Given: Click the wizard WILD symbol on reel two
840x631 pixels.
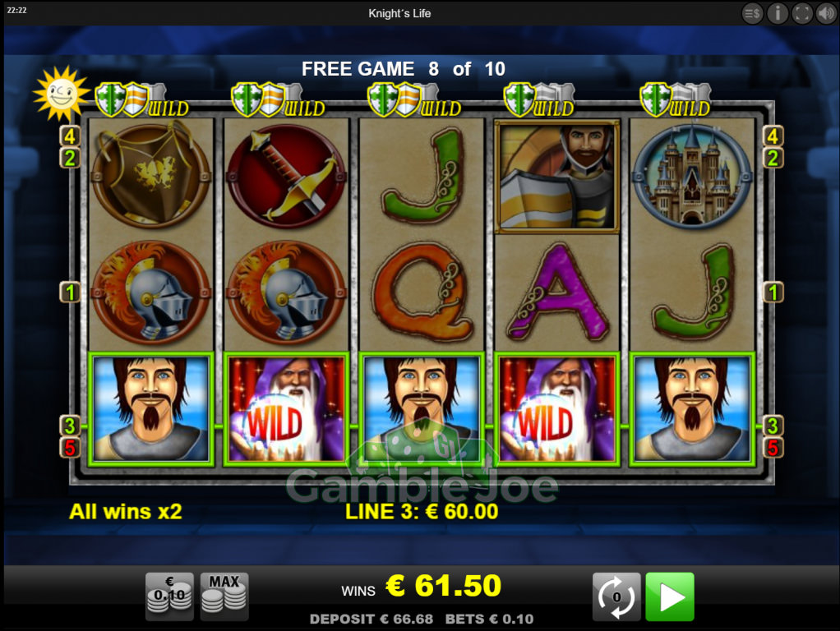Looking at the screenshot, I should click(x=286, y=409).
